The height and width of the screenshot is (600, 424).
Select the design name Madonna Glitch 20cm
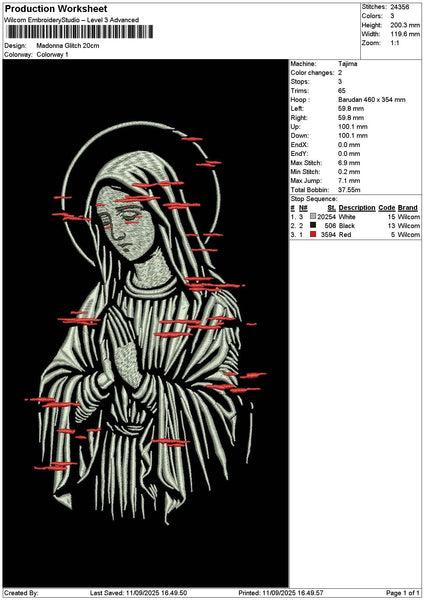coord(68,46)
